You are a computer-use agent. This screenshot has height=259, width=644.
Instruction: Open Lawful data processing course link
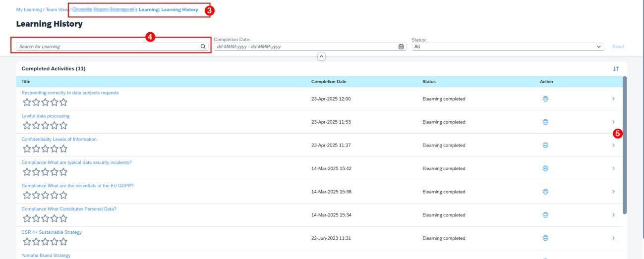pyautogui.click(x=45, y=116)
